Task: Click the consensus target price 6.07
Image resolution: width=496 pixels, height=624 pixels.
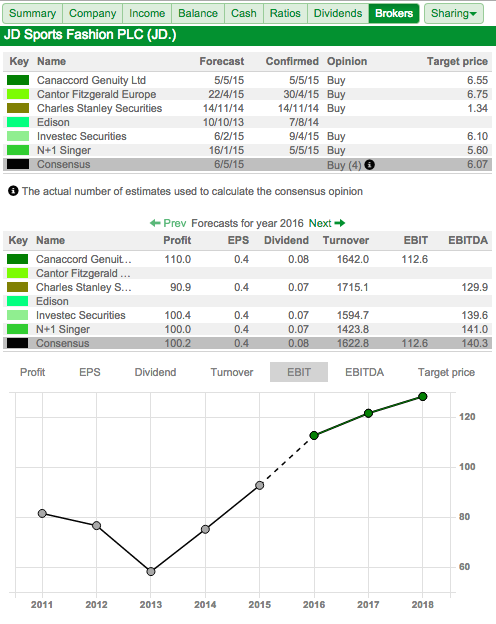Action: click(x=477, y=164)
